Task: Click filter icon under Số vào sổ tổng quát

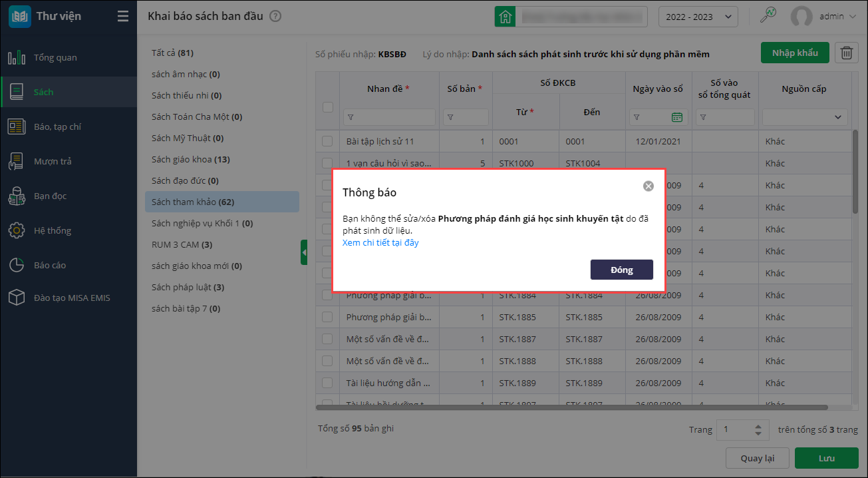Action: [703, 117]
